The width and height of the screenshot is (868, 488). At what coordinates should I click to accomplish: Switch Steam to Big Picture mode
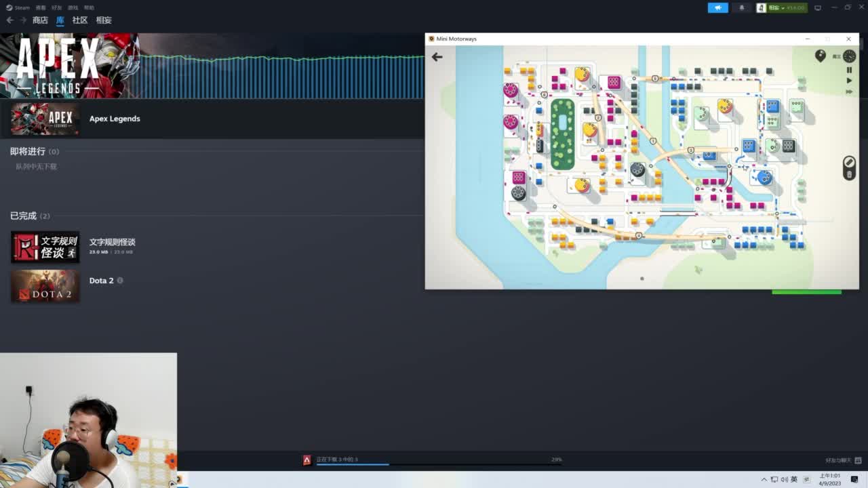[818, 7]
